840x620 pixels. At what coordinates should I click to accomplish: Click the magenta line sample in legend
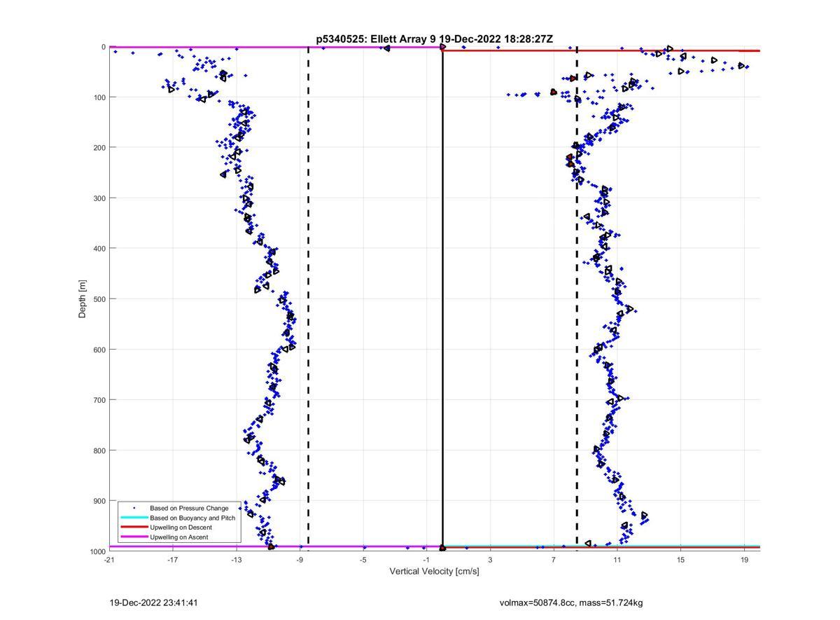click(134, 537)
